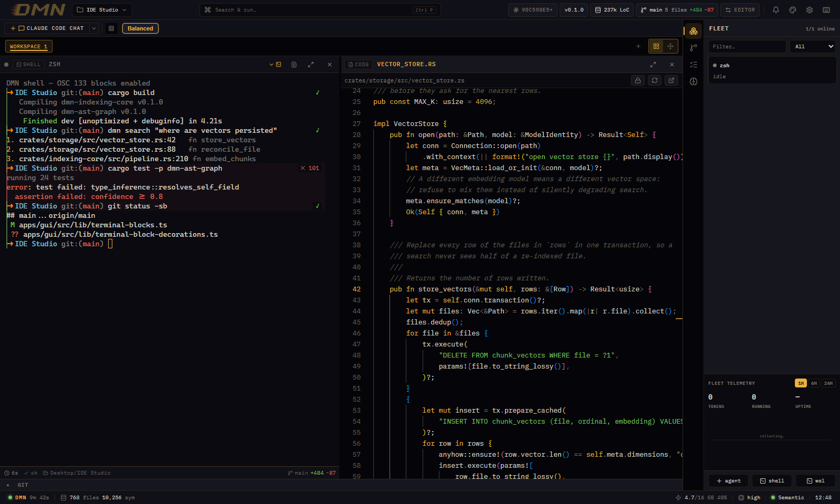The height and width of the screenshot is (504, 840).
Task: Select the grid layout mode toggle
Action: point(656,46)
